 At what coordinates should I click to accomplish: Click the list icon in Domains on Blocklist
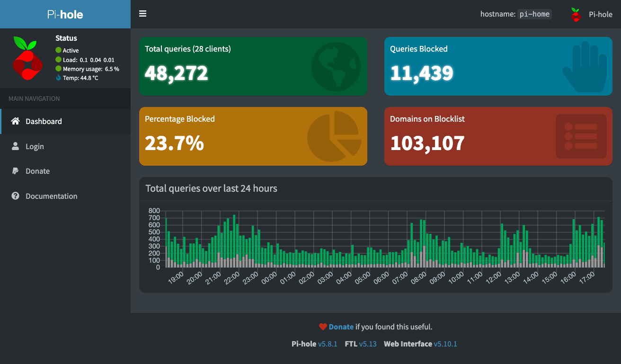tap(581, 136)
